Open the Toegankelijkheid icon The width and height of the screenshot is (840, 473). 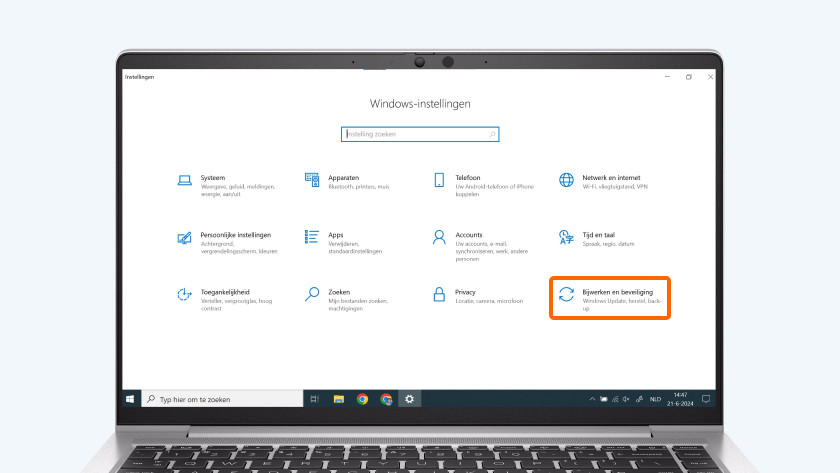pyautogui.click(x=184, y=294)
